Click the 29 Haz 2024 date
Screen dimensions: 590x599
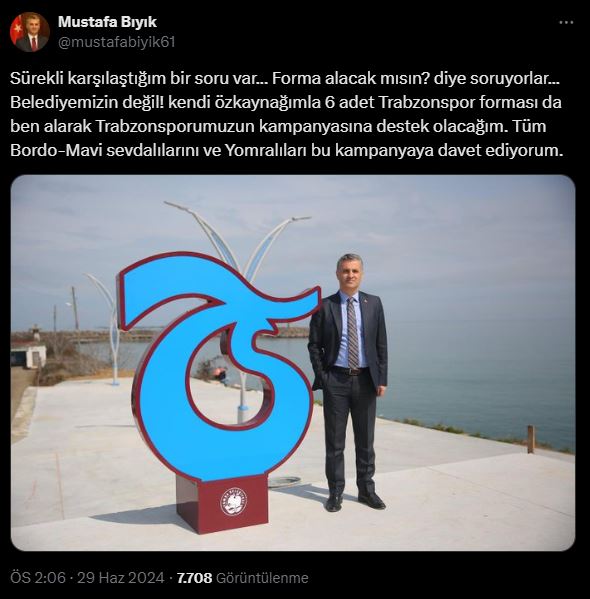121,578
